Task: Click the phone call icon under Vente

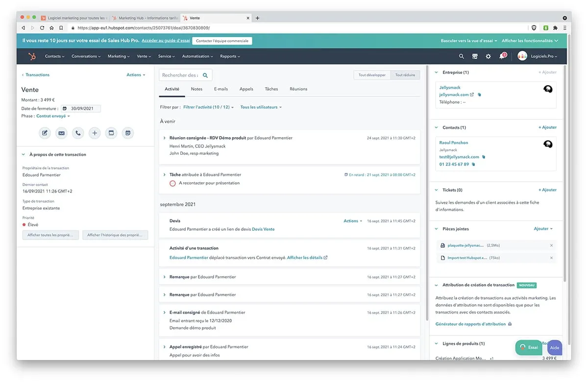Action: [x=78, y=133]
